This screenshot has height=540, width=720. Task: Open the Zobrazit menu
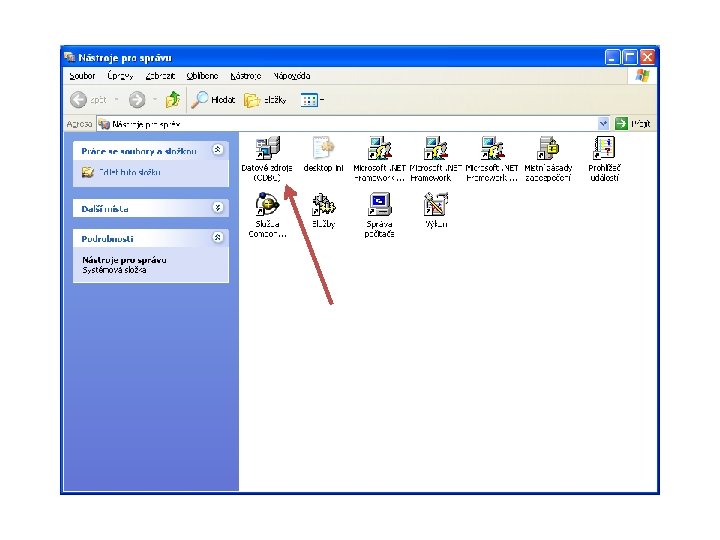tap(160, 76)
